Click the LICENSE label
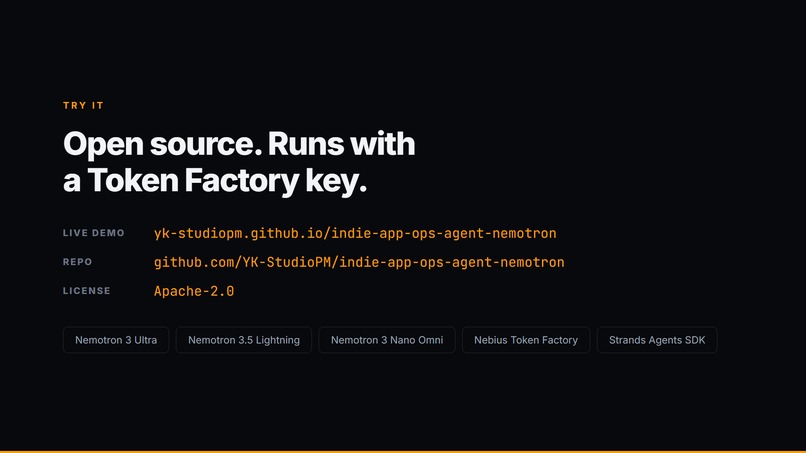This screenshot has width=806, height=453. (86, 291)
